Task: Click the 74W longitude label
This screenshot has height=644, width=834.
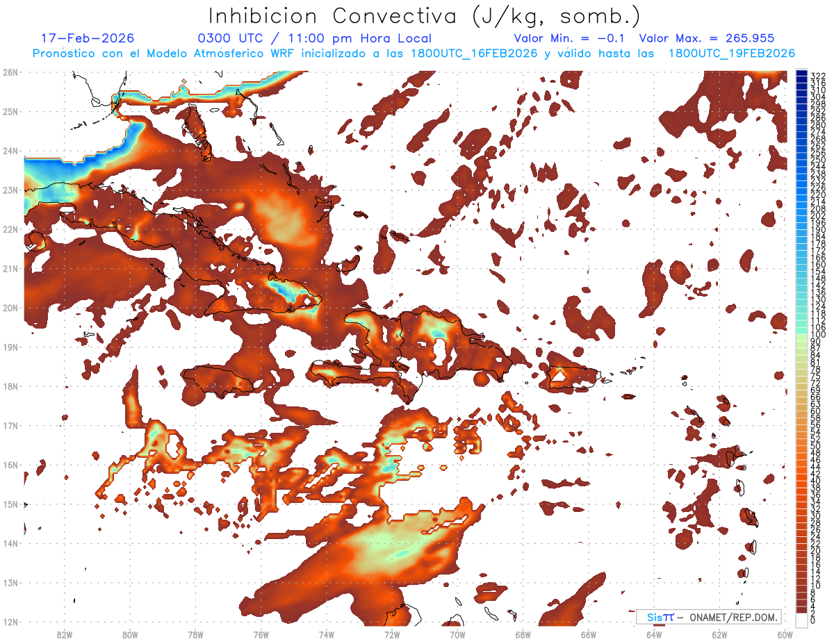Action: pos(327,634)
